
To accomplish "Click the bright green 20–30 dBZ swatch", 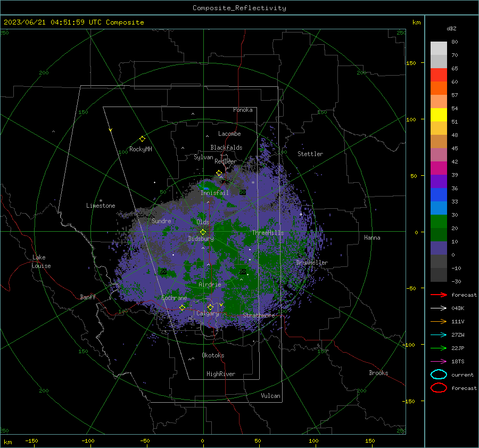I will tap(439, 222).
